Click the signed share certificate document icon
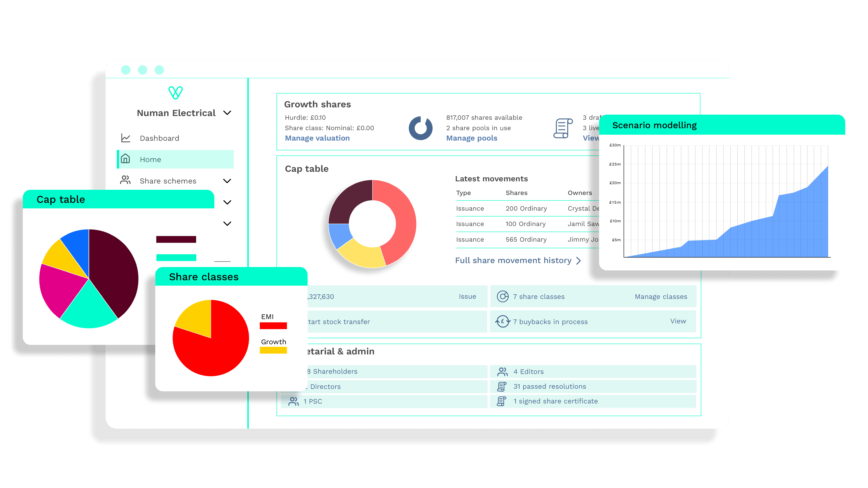 click(x=502, y=401)
